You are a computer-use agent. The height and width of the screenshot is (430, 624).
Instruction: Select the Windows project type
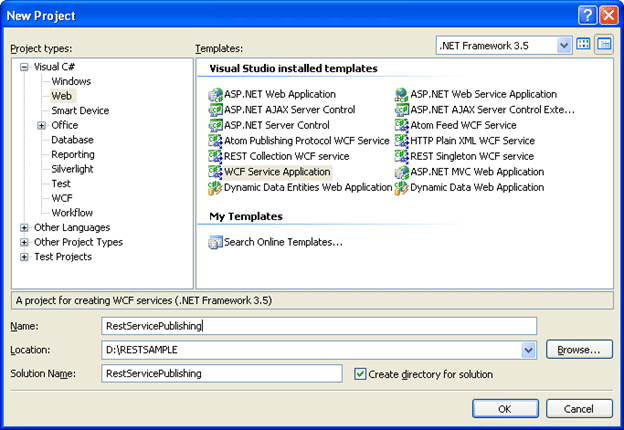coord(71,81)
